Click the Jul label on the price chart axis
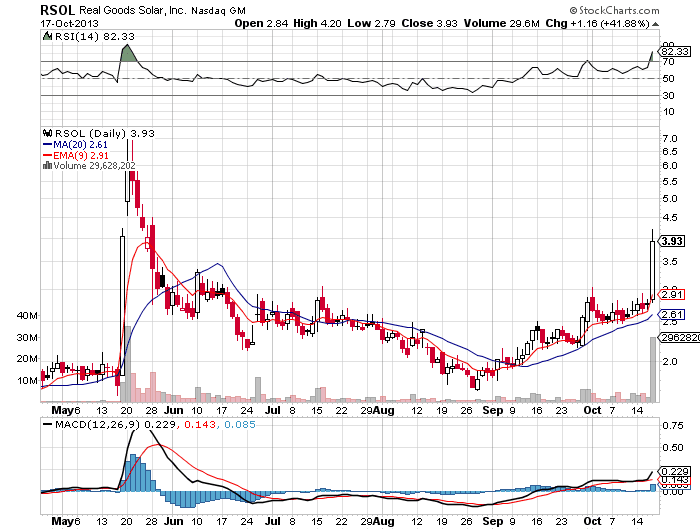This screenshot has height=530, width=700. [x=272, y=410]
